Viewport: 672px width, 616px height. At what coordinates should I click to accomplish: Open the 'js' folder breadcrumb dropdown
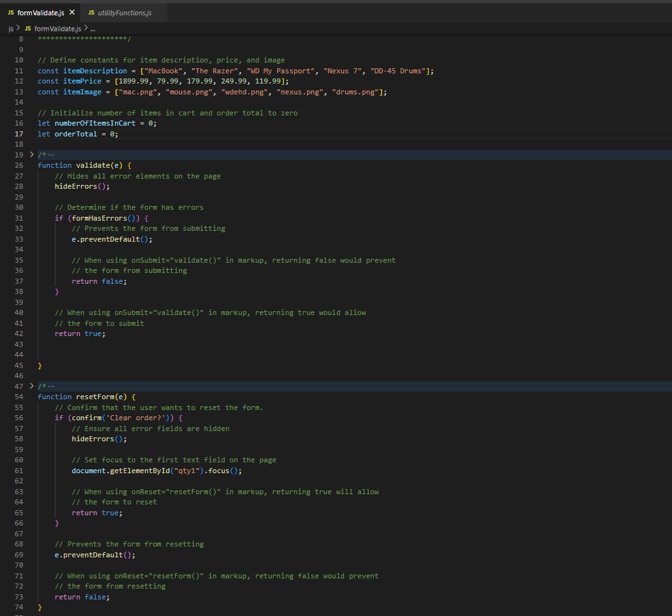(10, 28)
